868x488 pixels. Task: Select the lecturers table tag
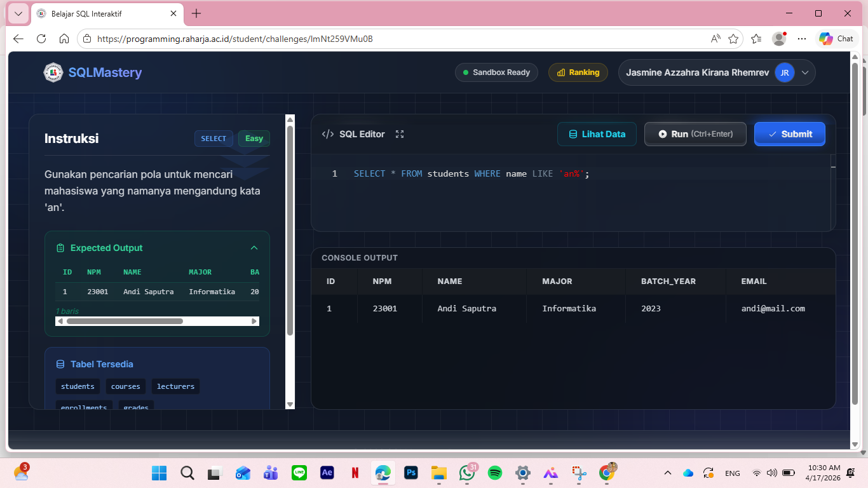point(175,386)
